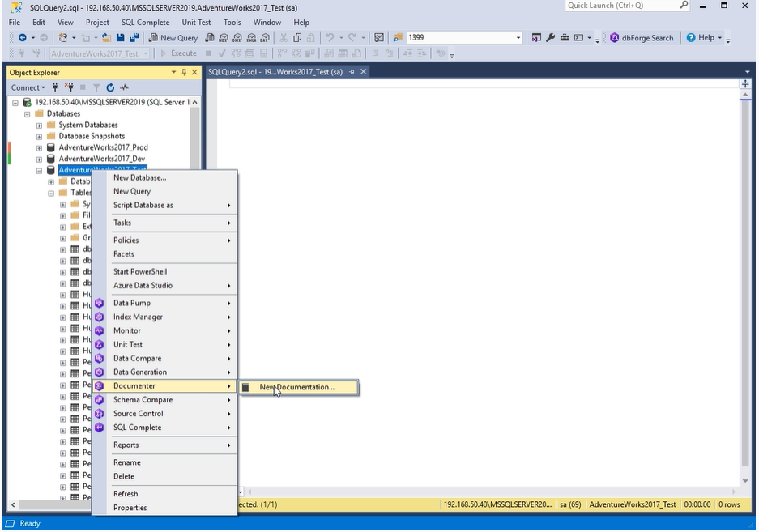Expand the System Databases folder
This screenshot has height=532, width=759.
point(39,126)
